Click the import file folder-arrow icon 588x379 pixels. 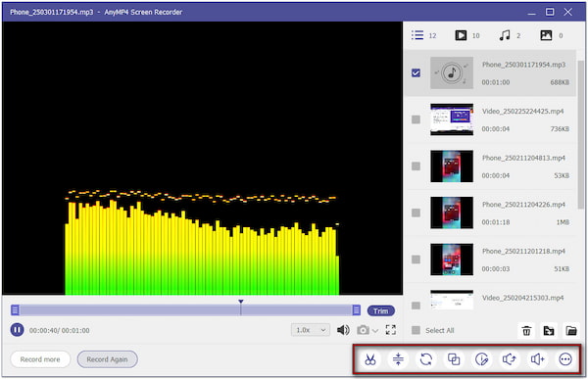point(549,331)
